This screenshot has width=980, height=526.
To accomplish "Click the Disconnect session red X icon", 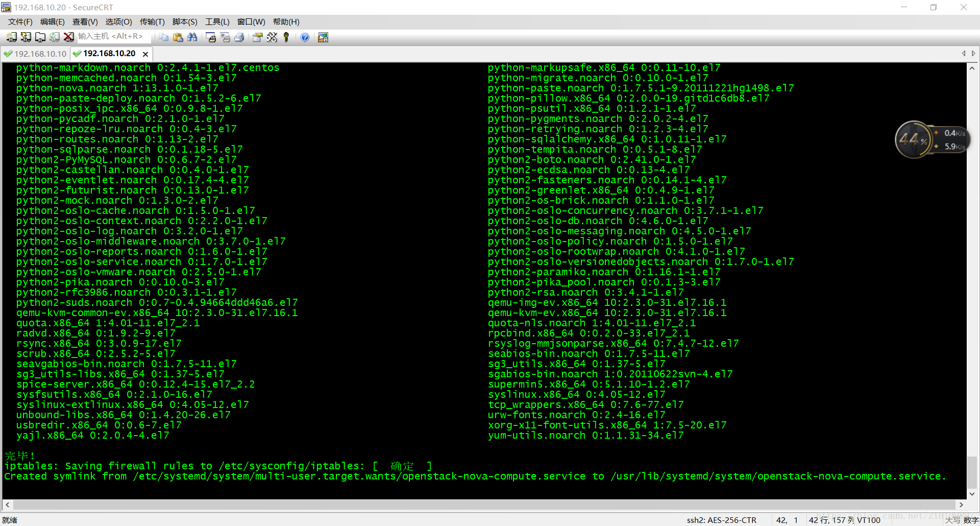I will 68,37.
